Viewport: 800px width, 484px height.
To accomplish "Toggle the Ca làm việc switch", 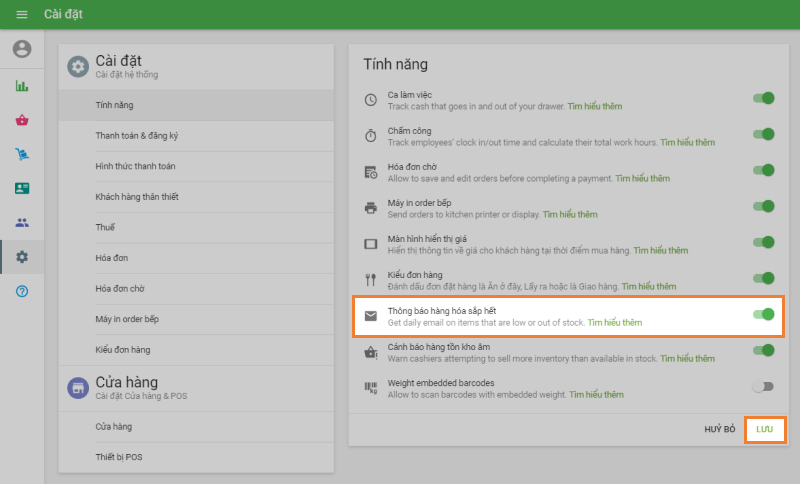I will [x=763, y=98].
